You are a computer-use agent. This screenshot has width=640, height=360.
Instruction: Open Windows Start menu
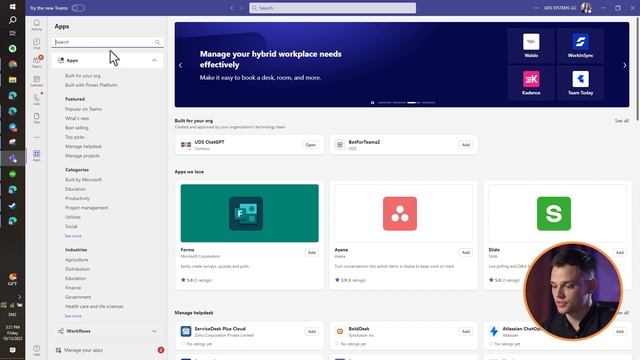coord(12,7)
